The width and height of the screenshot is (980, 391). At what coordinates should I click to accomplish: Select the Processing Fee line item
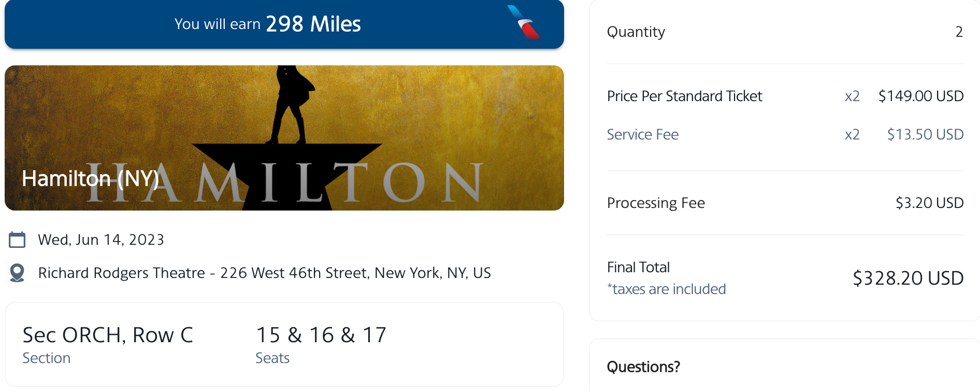(656, 203)
